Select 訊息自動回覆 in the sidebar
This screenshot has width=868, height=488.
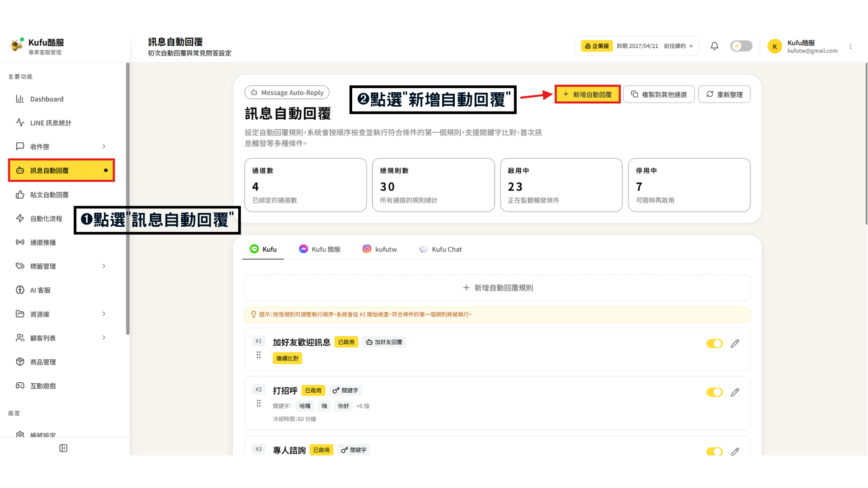61,170
